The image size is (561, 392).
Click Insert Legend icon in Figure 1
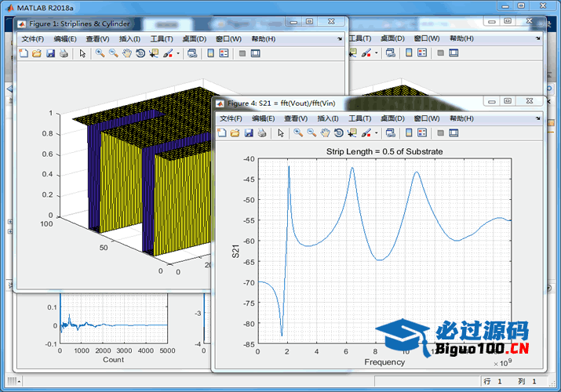pos(224,53)
